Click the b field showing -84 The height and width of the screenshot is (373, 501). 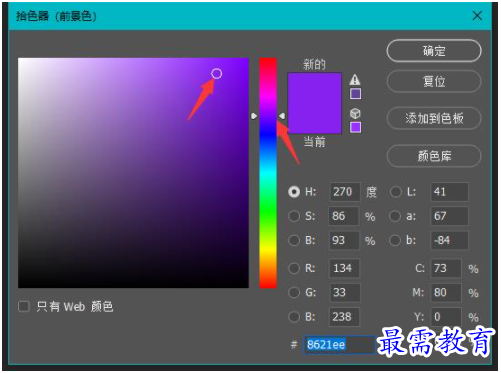tap(449, 240)
